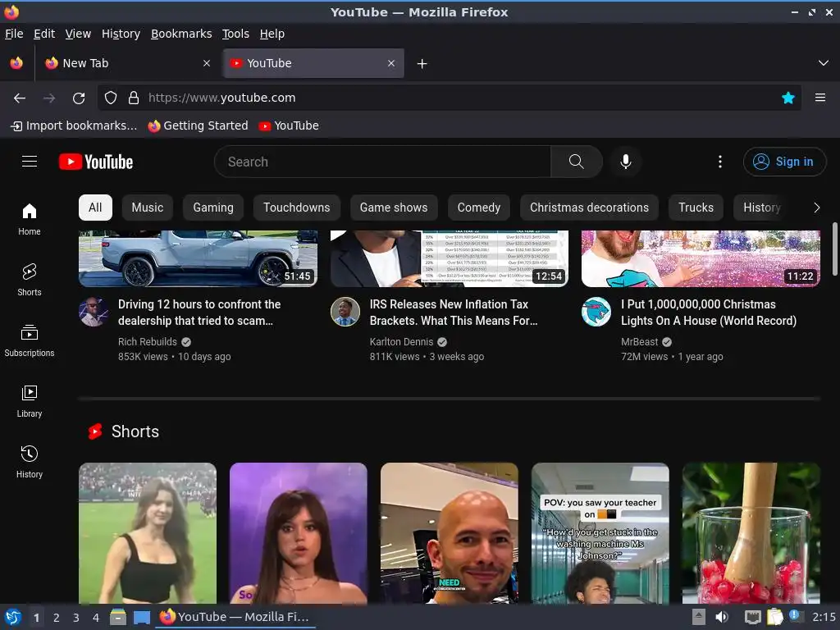This screenshot has height=630, width=840.
Task: Click the taskbar file manager icon
Action: tap(118, 617)
